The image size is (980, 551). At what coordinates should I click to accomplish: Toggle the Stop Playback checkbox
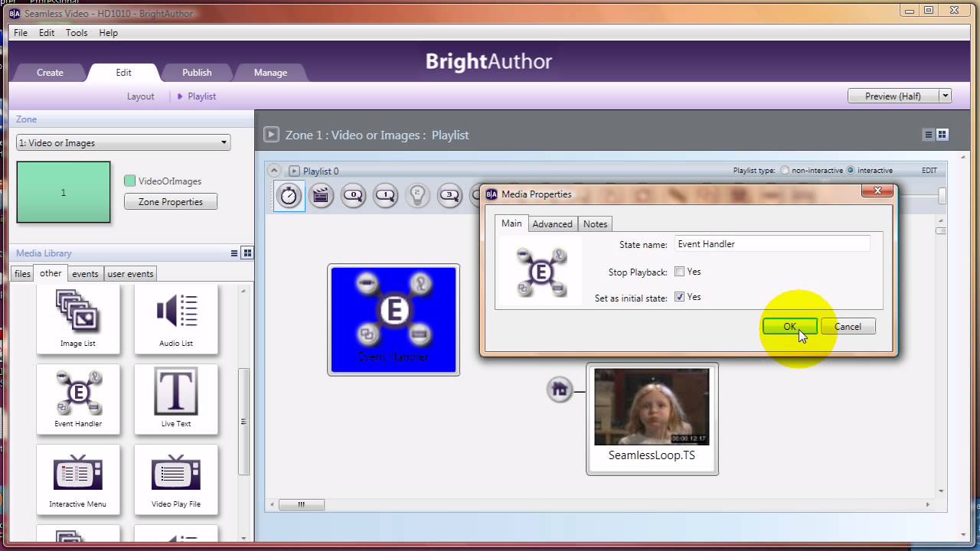coord(679,272)
